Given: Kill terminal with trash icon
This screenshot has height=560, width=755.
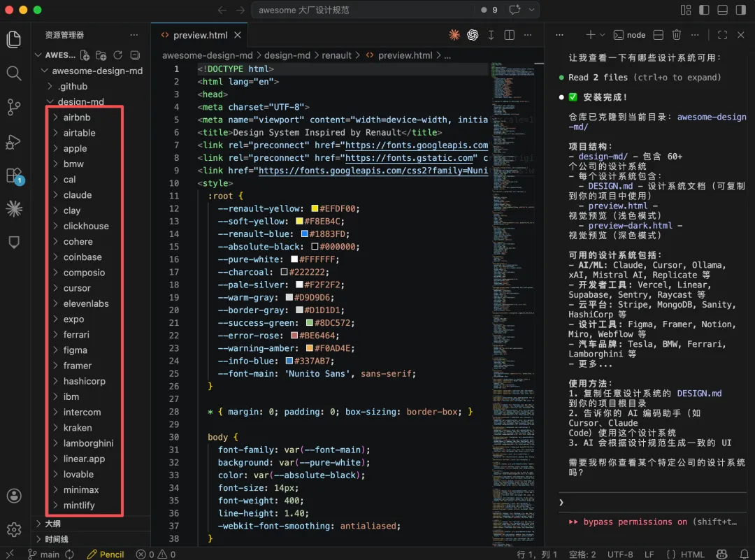Looking at the screenshot, I should coord(677,35).
